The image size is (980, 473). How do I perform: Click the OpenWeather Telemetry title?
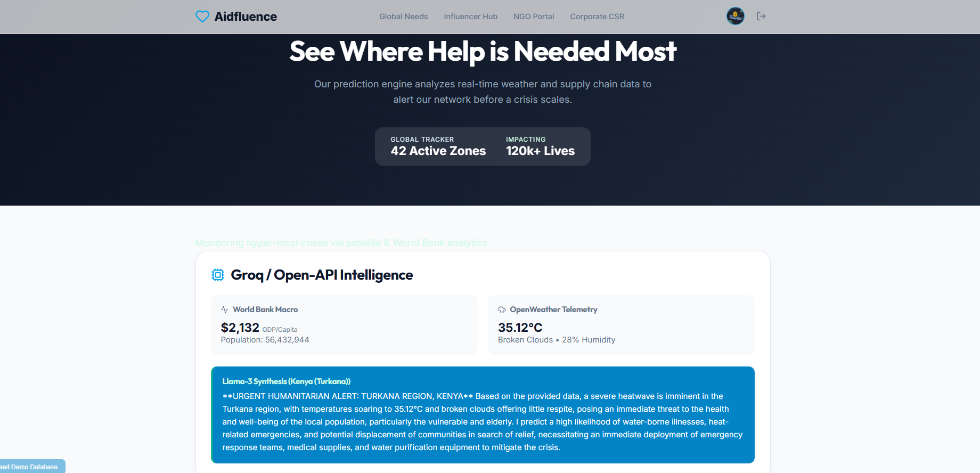coord(553,309)
